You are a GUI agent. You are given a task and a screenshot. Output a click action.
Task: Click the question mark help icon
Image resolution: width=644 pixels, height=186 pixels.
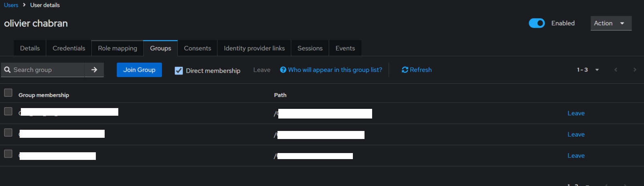(x=283, y=70)
